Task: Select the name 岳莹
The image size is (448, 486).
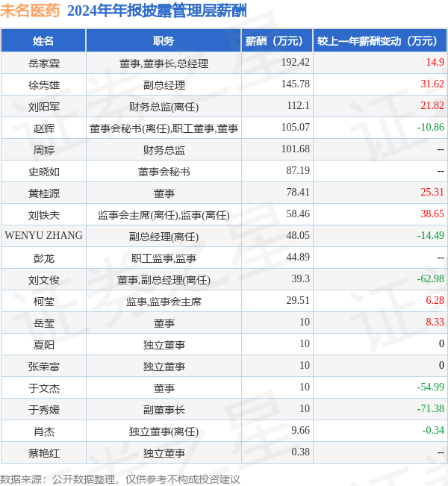Action: pos(44,323)
